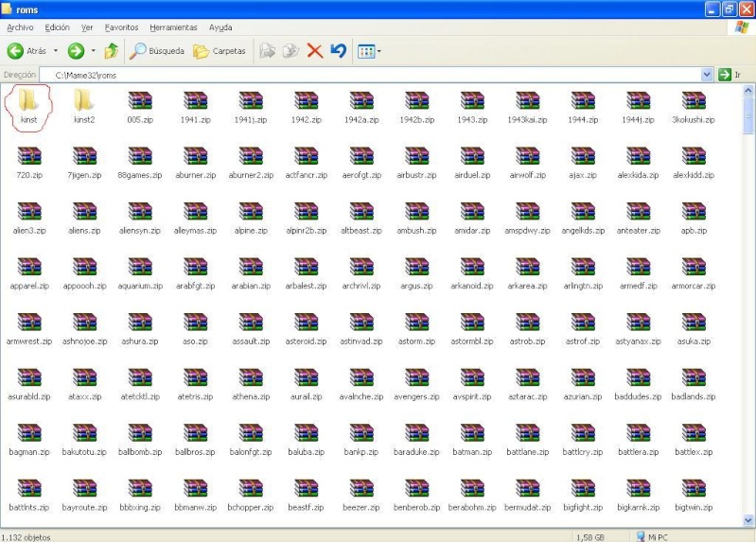Viewport: 756px width, 542px height.
Task: Expand the Views dropdown arrow
Action: point(379,51)
